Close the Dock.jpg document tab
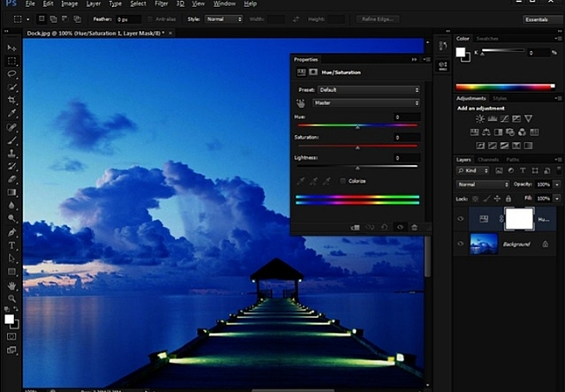The width and height of the screenshot is (565, 392). coord(170,34)
